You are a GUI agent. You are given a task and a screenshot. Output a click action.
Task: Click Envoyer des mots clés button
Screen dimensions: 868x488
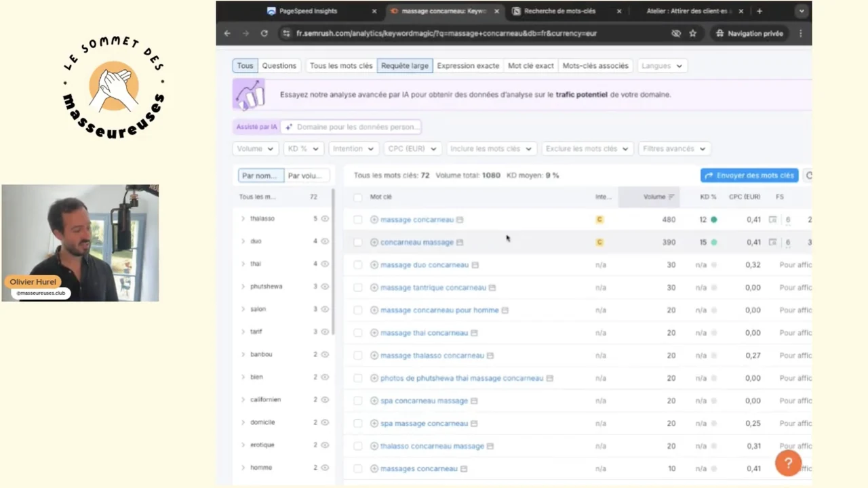(x=749, y=176)
